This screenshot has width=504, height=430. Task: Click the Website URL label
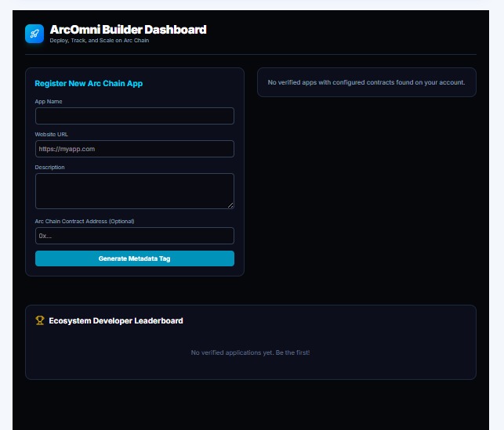click(52, 134)
